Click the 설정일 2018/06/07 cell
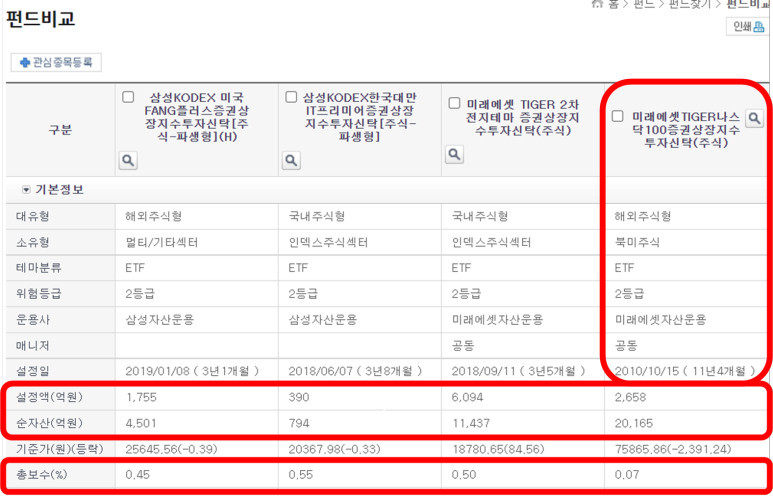This screenshot has width=773, height=498. coord(355,371)
